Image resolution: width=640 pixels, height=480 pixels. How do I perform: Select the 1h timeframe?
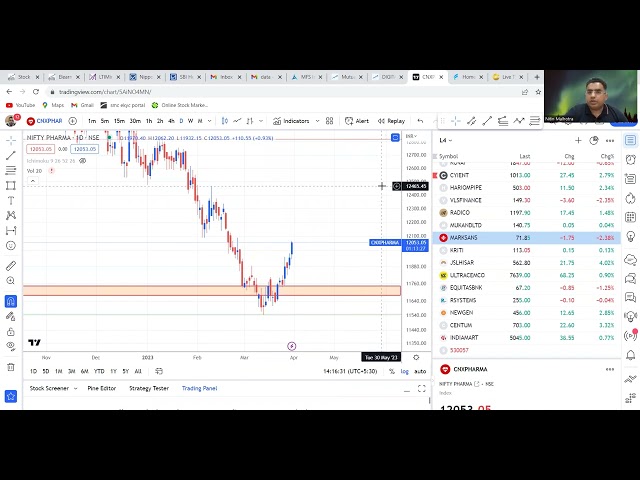pyautogui.click(x=149, y=121)
